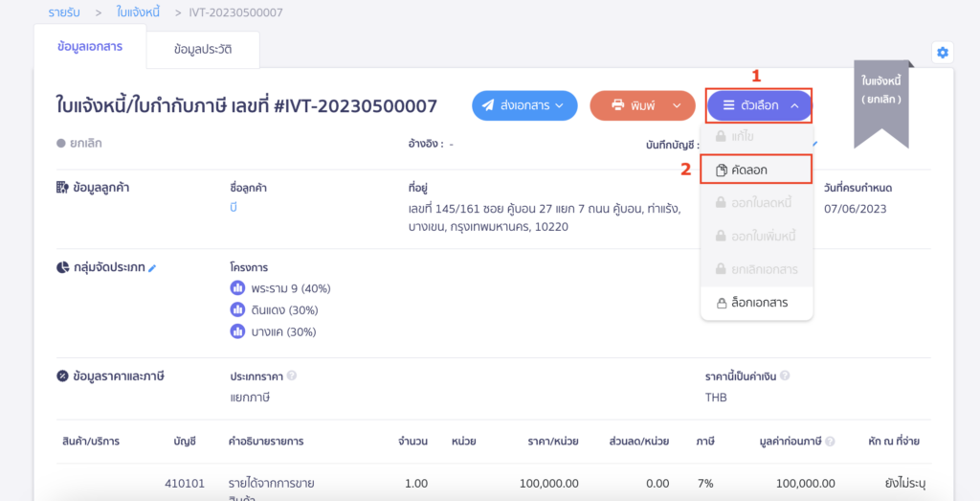Image resolution: width=980 pixels, height=501 pixels.
Task: Click the pie chart icon beside กลุ่มจัดประเภท
Action: (x=62, y=267)
